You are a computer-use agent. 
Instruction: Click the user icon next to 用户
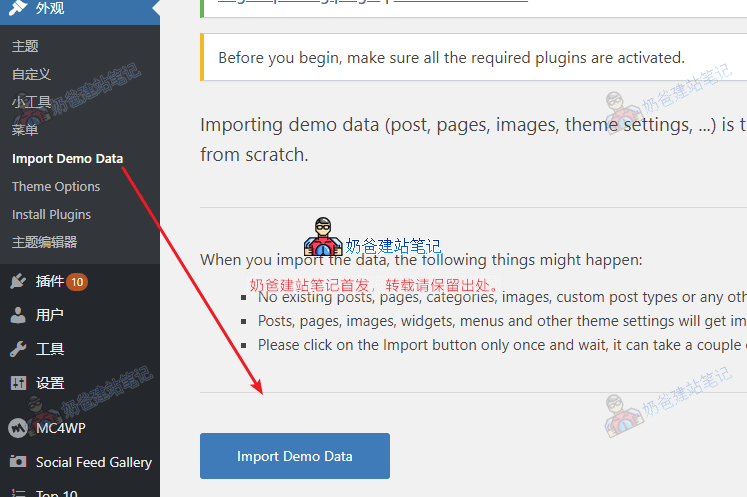tap(18, 315)
